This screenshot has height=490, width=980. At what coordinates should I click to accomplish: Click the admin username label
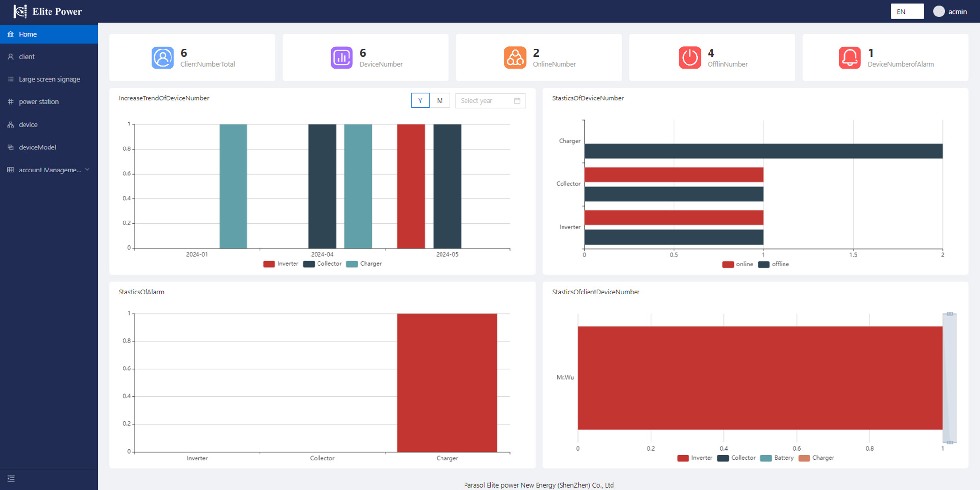[957, 12]
